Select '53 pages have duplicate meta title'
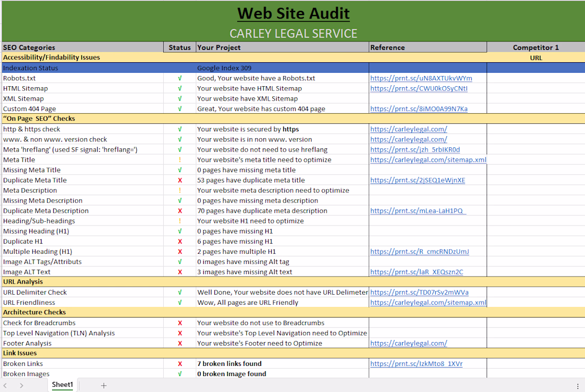 point(282,180)
